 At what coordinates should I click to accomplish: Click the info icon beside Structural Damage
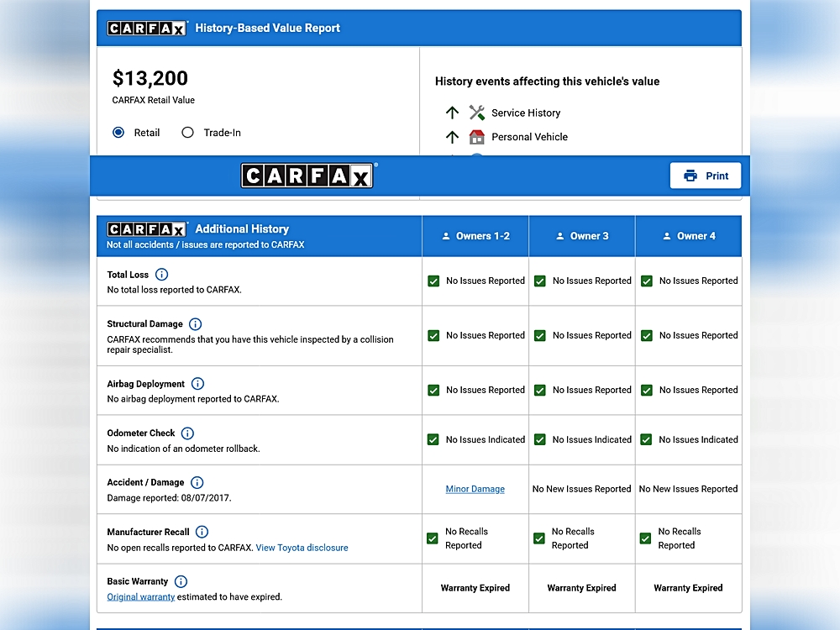click(195, 324)
